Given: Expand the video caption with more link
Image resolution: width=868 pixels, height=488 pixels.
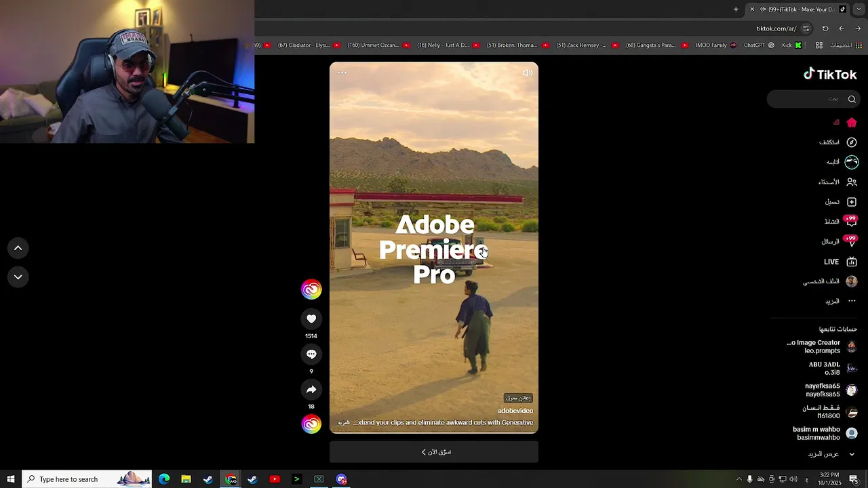Looking at the screenshot, I should click(344, 423).
